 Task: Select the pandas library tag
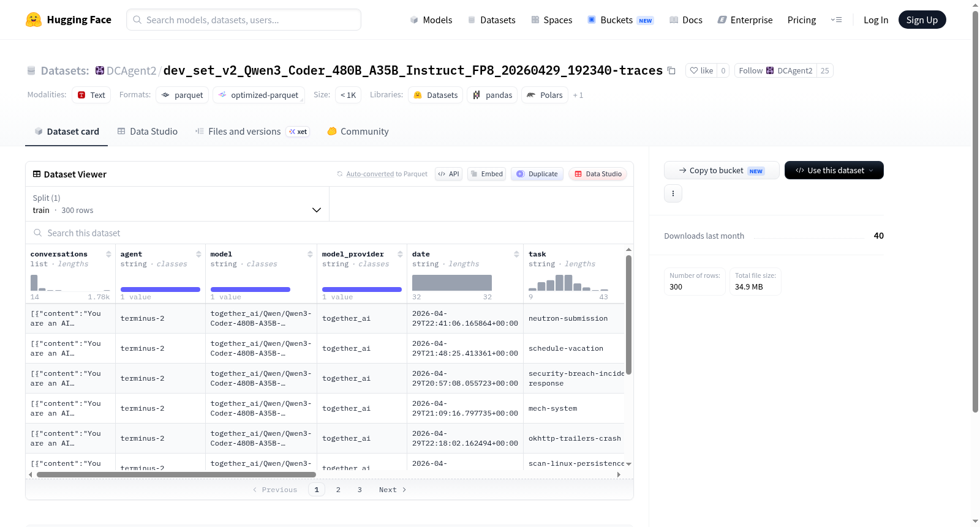(x=492, y=95)
